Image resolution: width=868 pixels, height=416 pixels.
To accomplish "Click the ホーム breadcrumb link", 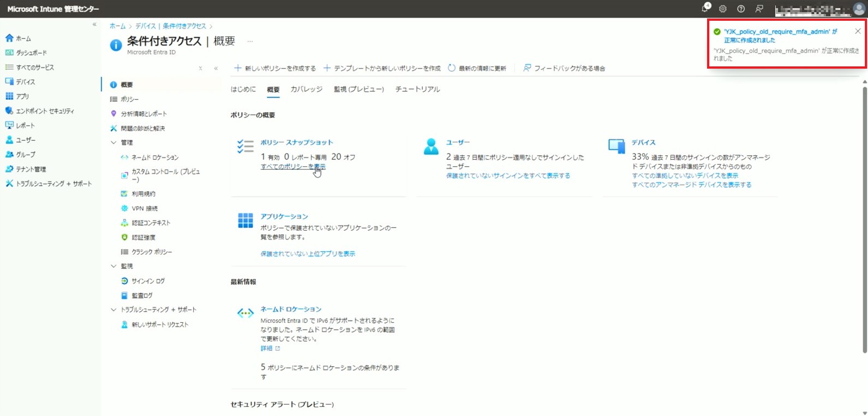I will [118, 26].
